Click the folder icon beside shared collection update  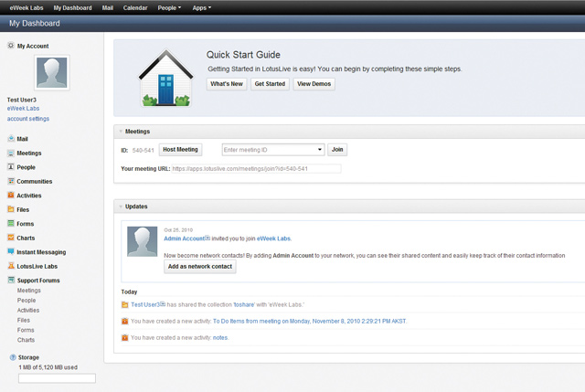tap(125, 304)
